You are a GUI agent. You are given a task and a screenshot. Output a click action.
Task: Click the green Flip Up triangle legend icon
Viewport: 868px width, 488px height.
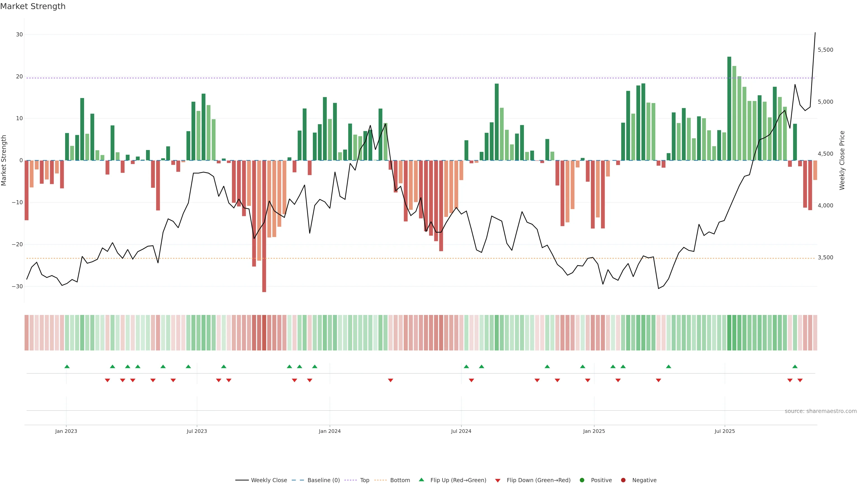(421, 480)
